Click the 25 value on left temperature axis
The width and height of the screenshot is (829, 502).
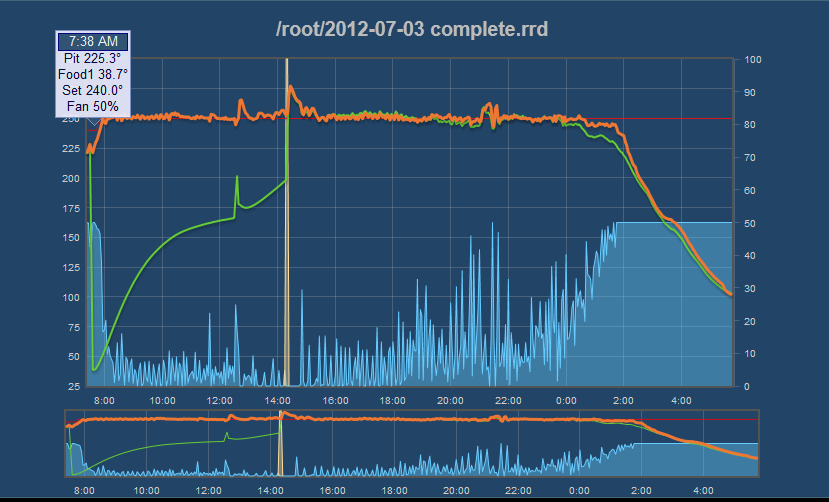pyautogui.click(x=73, y=386)
